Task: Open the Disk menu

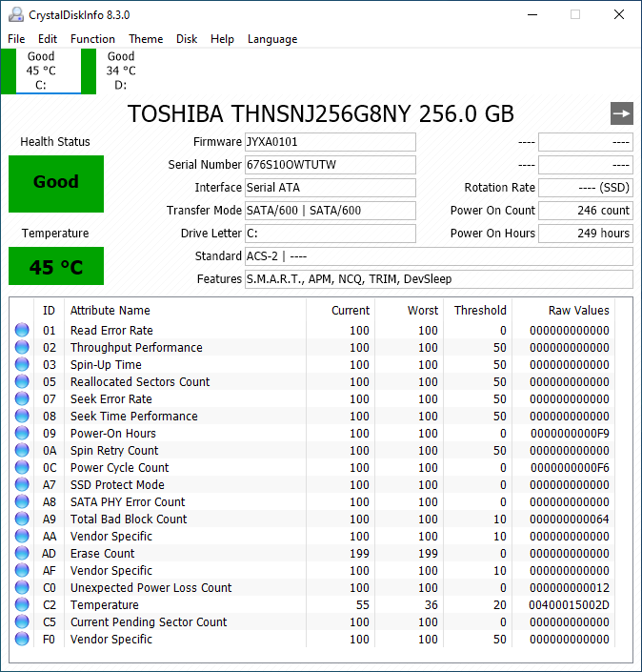Action: [187, 39]
